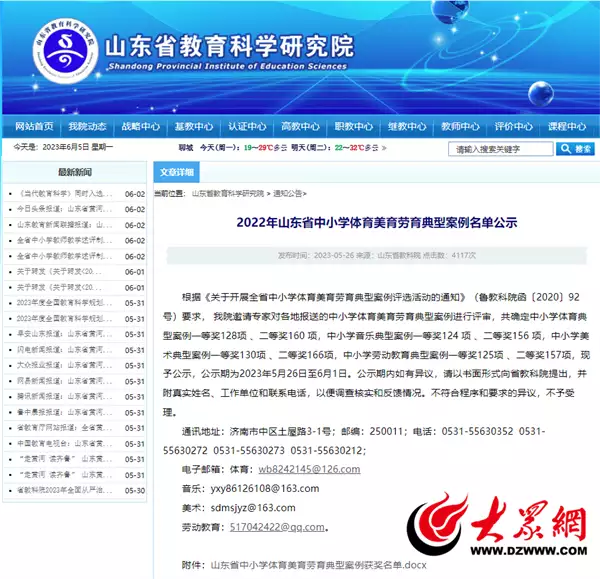This screenshot has height=579, width=600.
Task: Open the 继教中心 menu item
Action: tap(406, 126)
